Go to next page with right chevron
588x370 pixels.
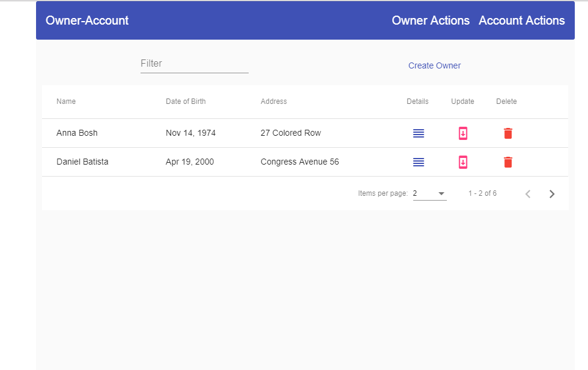(x=551, y=193)
